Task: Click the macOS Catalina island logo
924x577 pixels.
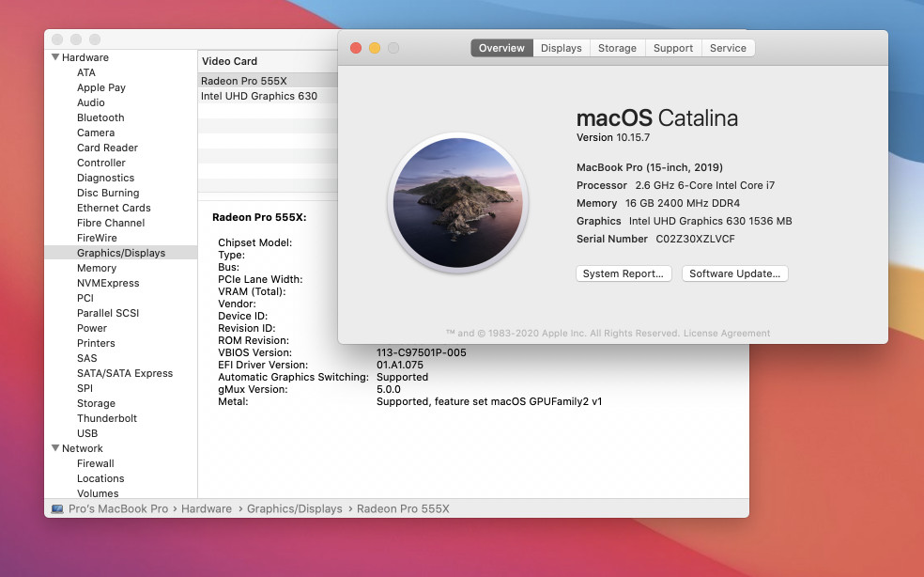Action: [458, 202]
